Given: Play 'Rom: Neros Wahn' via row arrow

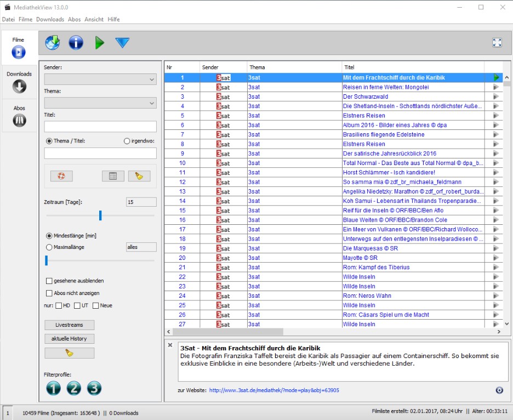Looking at the screenshot, I should pos(496,296).
